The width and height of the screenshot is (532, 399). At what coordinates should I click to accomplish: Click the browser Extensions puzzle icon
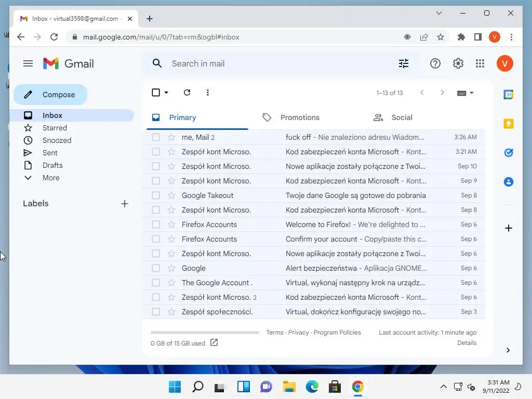461,37
